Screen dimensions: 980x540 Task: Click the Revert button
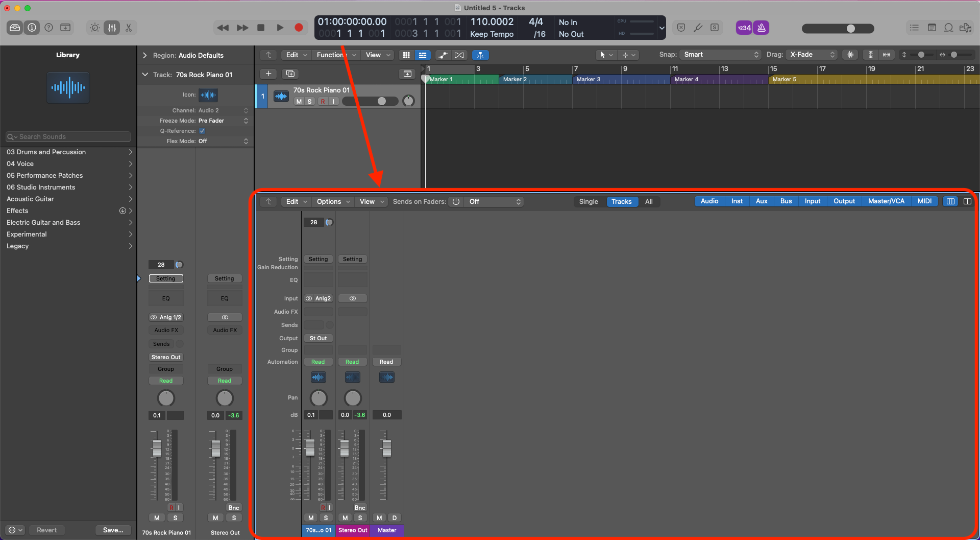click(x=46, y=530)
